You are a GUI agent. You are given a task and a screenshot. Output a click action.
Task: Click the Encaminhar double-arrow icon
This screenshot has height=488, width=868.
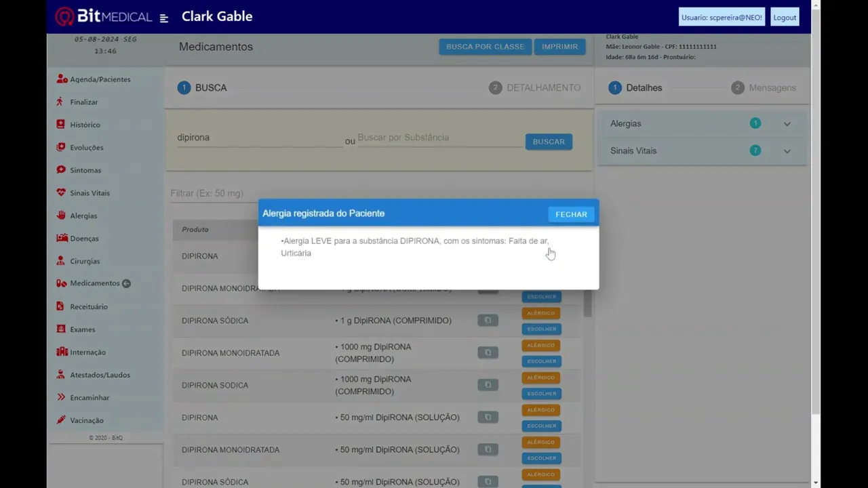click(62, 397)
